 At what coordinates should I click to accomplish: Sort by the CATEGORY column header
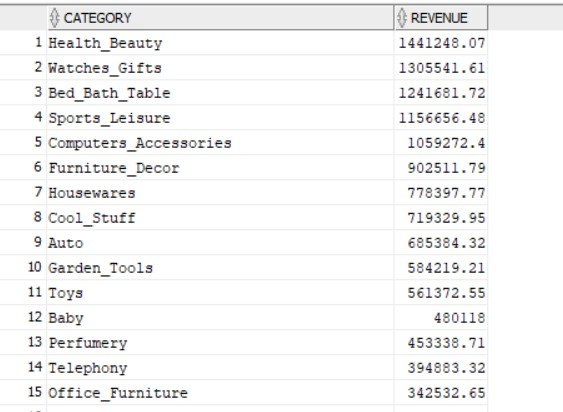tap(220, 18)
